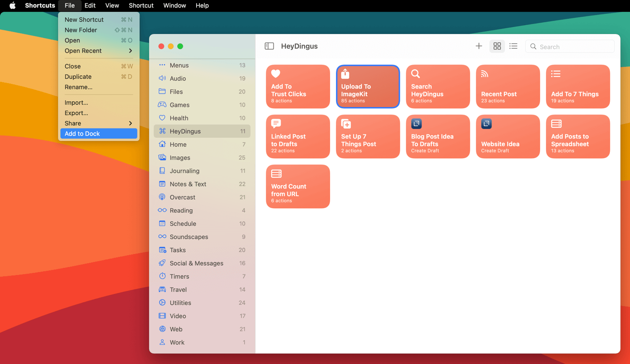The image size is (630, 364).
Task: Click the magnifier icon on Search HeyDingus tile
Action: tap(415, 74)
